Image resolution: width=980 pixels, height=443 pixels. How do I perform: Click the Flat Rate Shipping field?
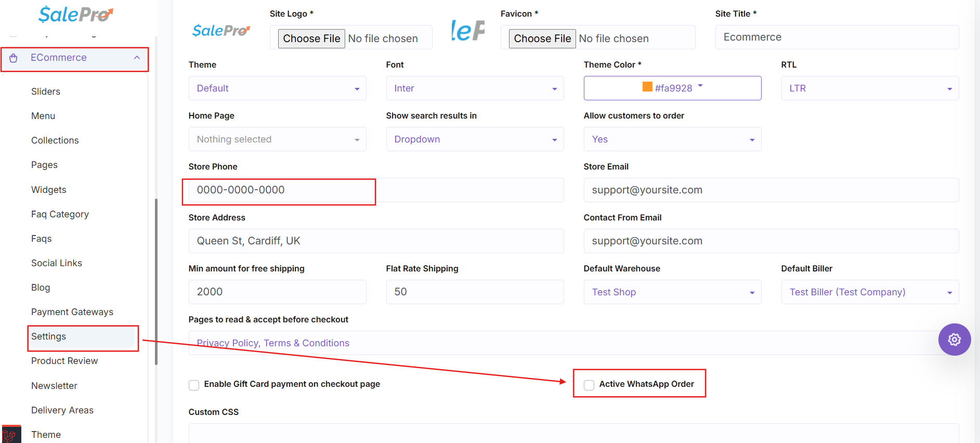tap(475, 292)
